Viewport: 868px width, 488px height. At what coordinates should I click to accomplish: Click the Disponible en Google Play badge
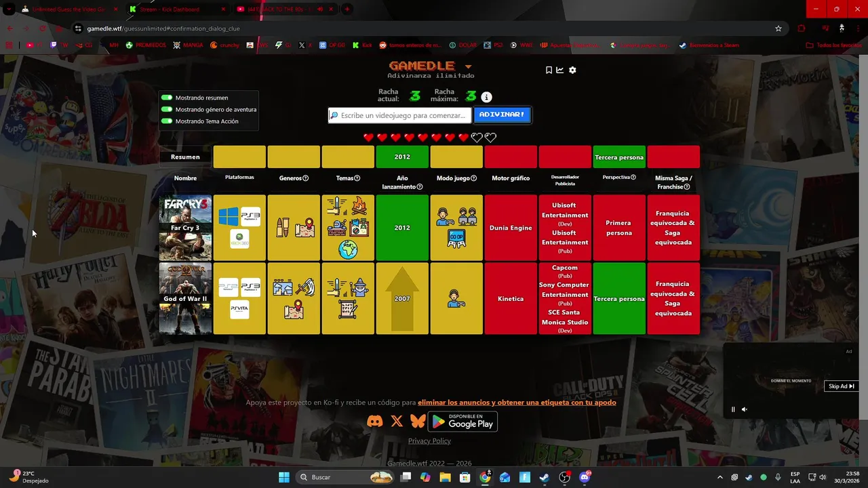[462, 421]
